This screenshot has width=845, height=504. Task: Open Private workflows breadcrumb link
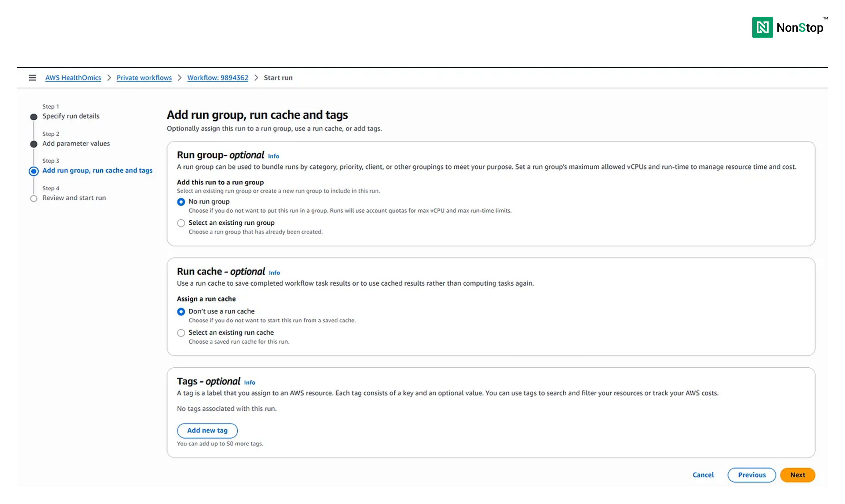coord(144,78)
